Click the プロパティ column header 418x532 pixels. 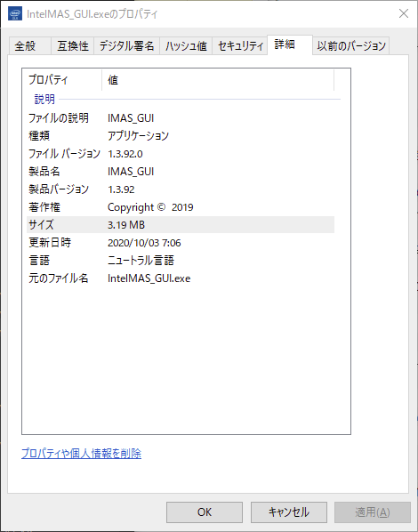pyautogui.click(x=64, y=80)
